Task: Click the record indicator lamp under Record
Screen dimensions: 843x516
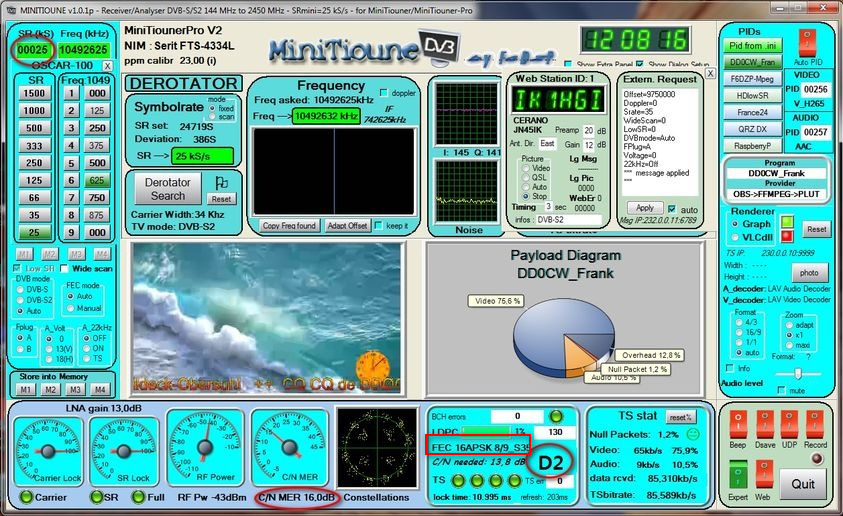Action: [x=817, y=458]
